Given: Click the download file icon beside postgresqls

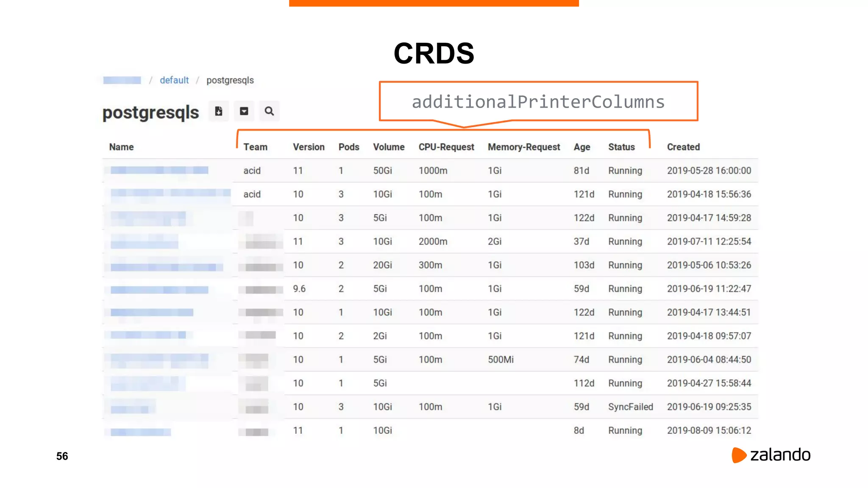Looking at the screenshot, I should (219, 111).
